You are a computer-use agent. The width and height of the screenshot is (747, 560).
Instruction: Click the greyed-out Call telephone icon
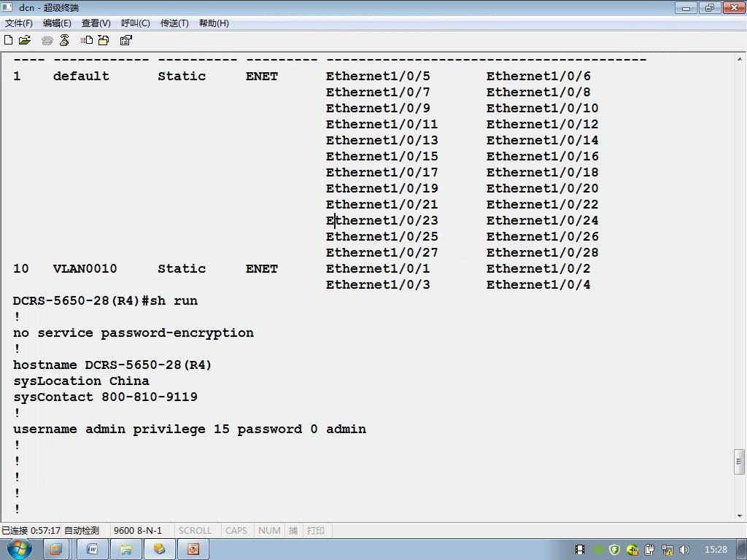pyautogui.click(x=47, y=41)
